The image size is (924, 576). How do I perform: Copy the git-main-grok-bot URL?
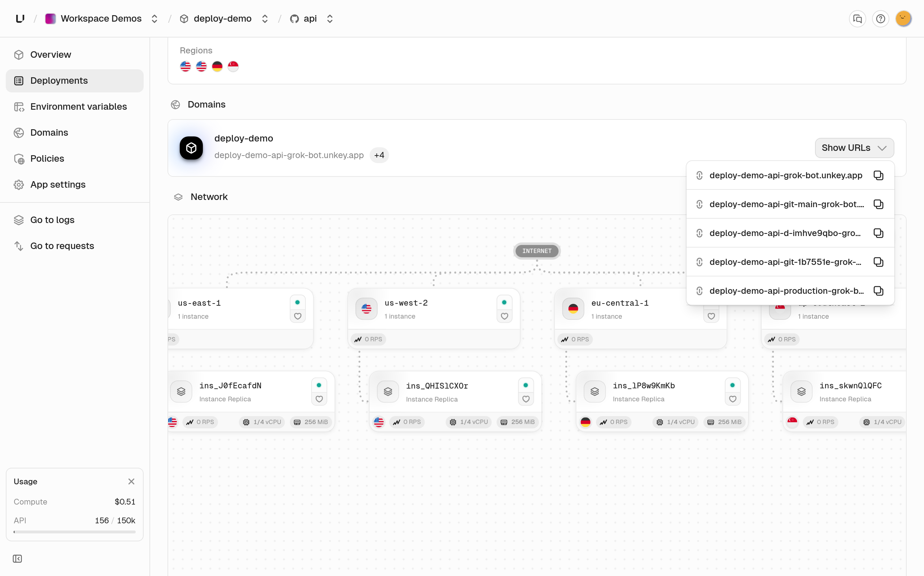878,204
